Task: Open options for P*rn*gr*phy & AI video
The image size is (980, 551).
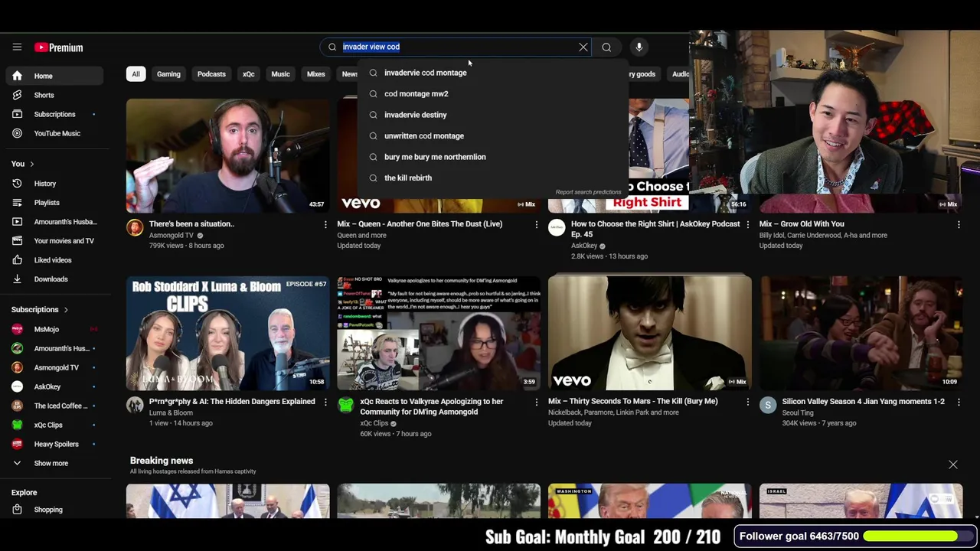Action: 325,402
